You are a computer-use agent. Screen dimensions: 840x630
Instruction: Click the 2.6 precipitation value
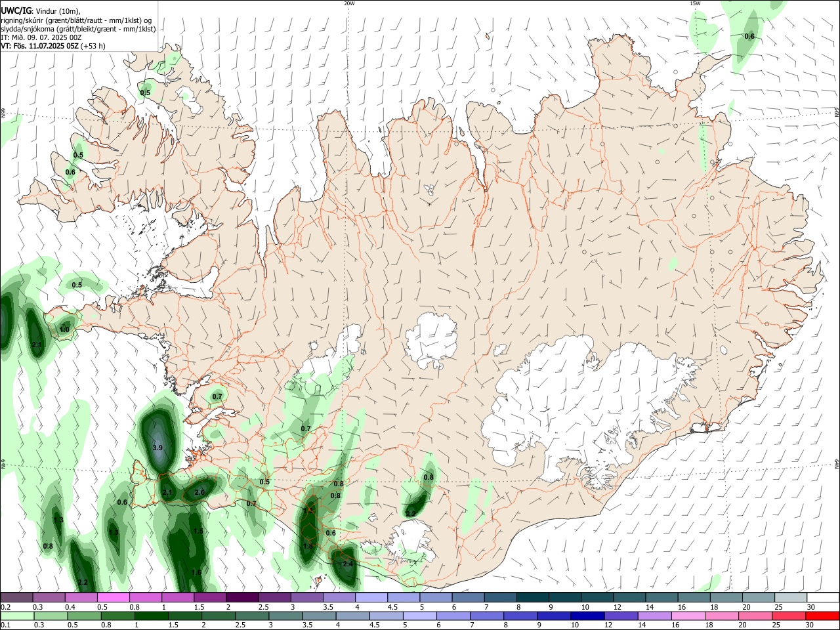pyautogui.click(x=199, y=492)
